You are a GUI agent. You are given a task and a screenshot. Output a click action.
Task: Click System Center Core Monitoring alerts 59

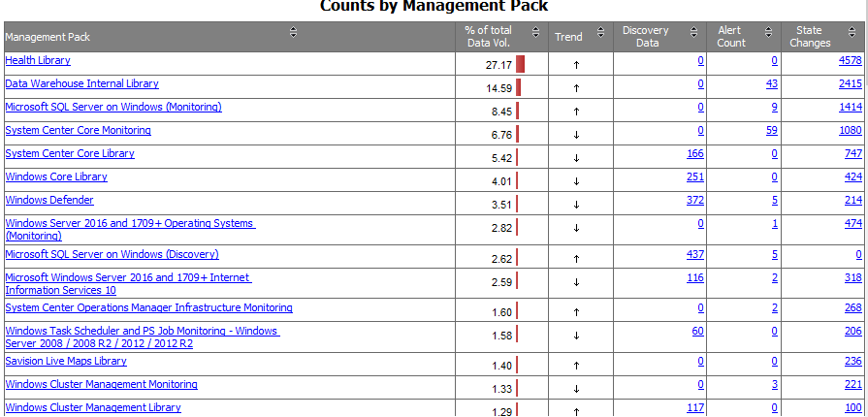(772, 130)
